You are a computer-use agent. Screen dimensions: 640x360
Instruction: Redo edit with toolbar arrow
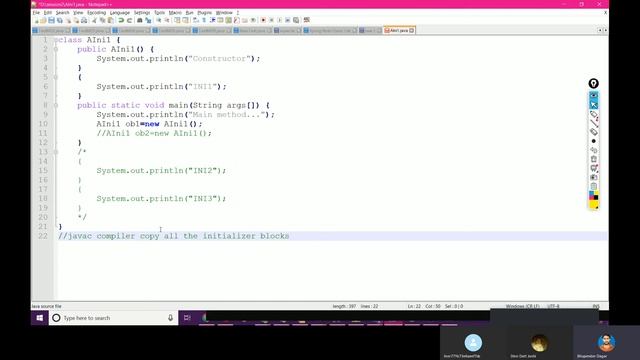[129, 20]
